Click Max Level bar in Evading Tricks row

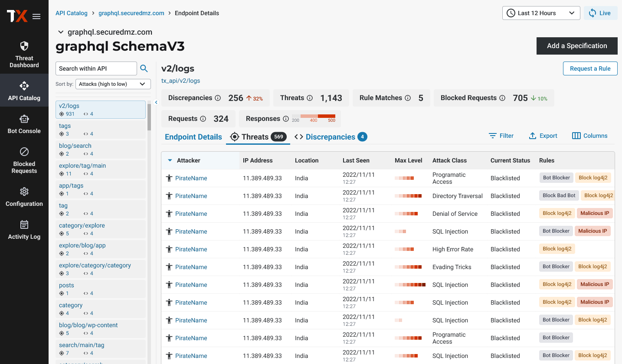click(x=408, y=267)
